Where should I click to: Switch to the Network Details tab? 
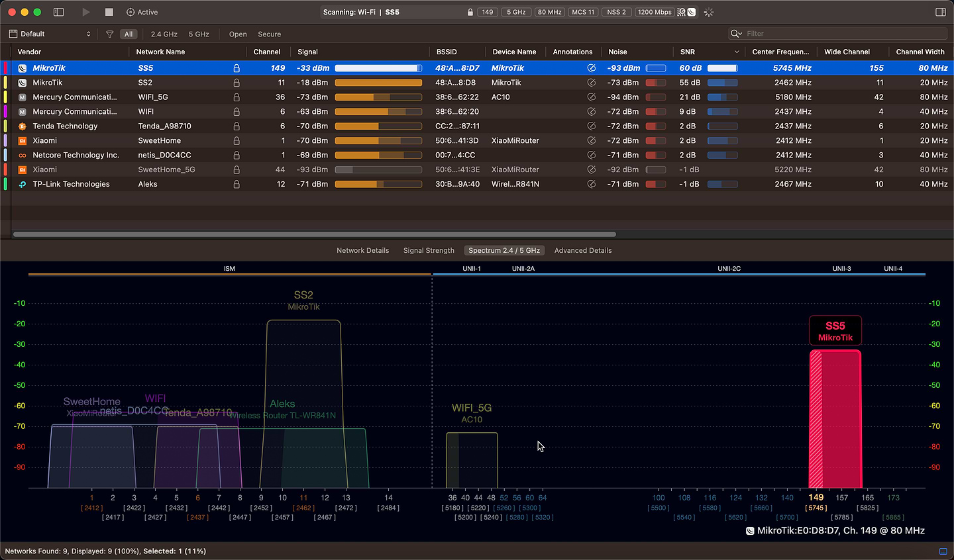[362, 250]
